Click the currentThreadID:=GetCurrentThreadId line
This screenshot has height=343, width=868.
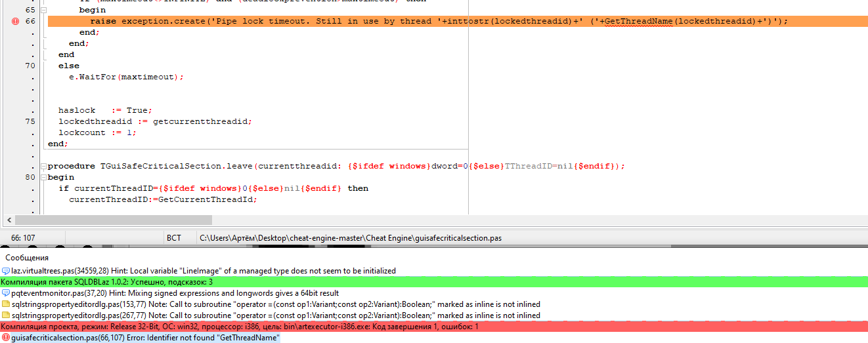pos(163,199)
